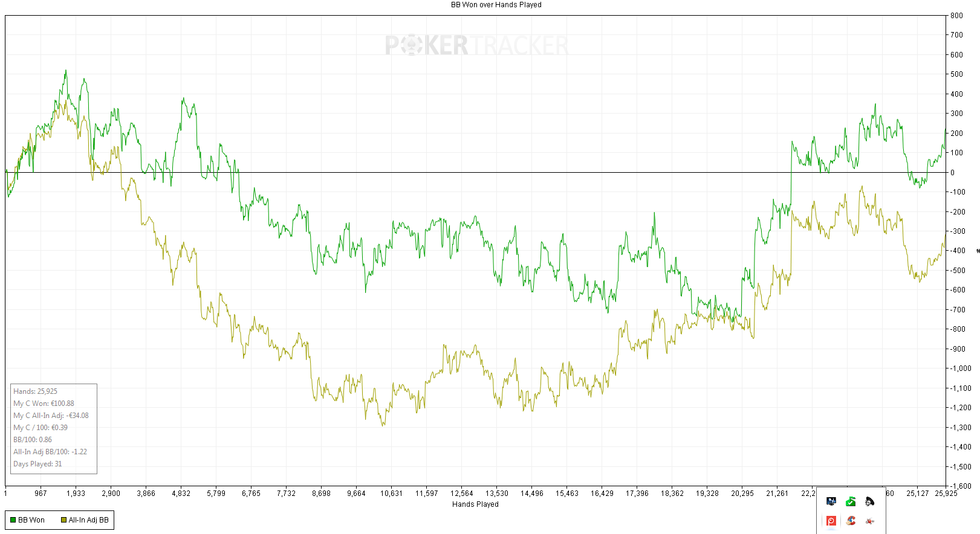Image resolution: width=980 pixels, height=534 pixels.
Task: Click the y-axis value 0
Action: 953,173
